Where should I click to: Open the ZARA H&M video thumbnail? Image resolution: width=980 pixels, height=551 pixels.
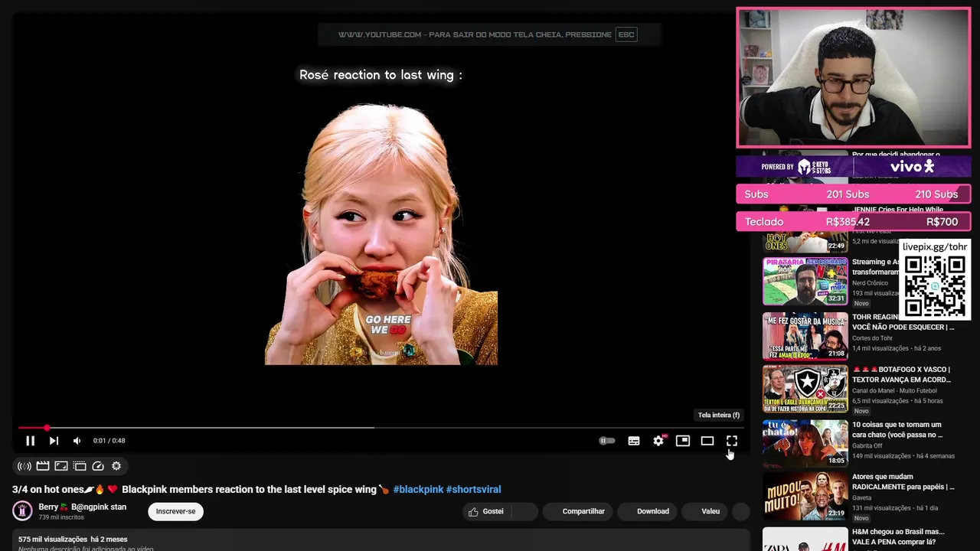click(x=805, y=539)
